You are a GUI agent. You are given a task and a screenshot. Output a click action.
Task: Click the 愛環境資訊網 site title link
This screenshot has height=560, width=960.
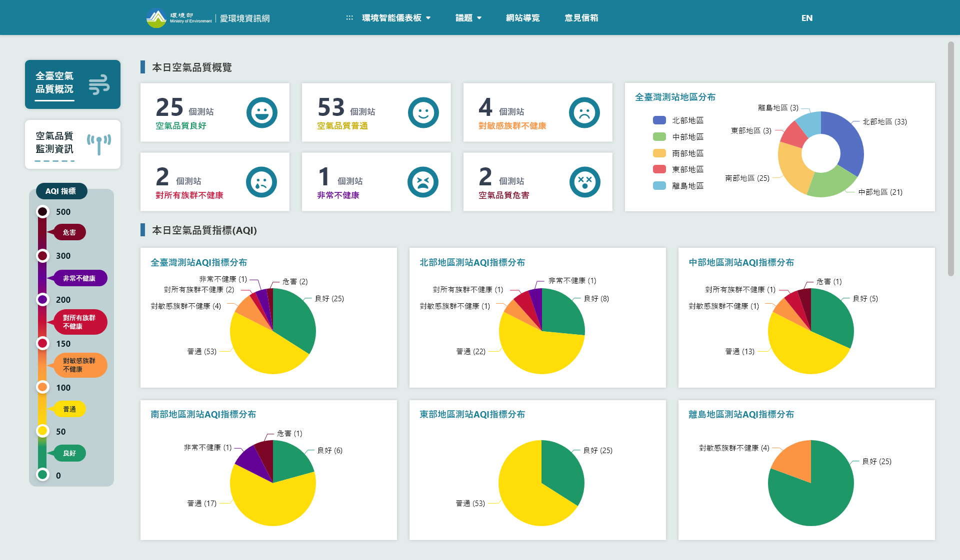click(x=244, y=18)
